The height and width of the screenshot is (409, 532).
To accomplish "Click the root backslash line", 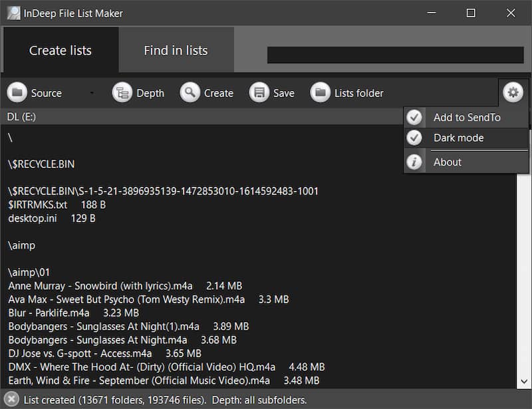I will (x=10, y=138).
